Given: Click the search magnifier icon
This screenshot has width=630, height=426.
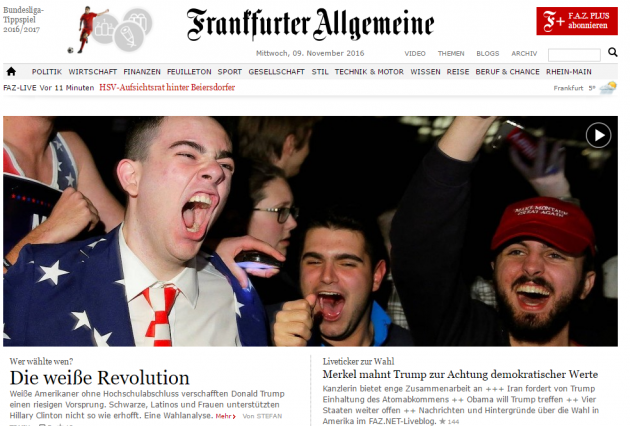Looking at the screenshot, I should coord(612,52).
